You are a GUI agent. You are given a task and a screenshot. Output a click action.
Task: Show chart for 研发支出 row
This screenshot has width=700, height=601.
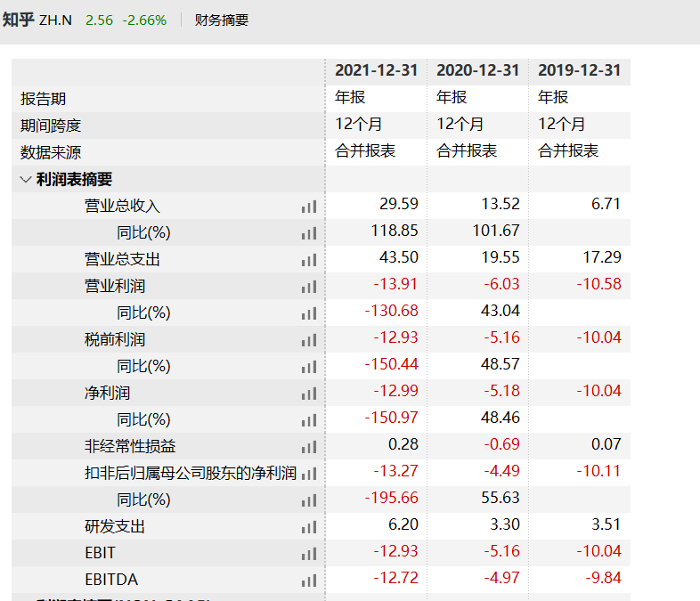(x=309, y=527)
